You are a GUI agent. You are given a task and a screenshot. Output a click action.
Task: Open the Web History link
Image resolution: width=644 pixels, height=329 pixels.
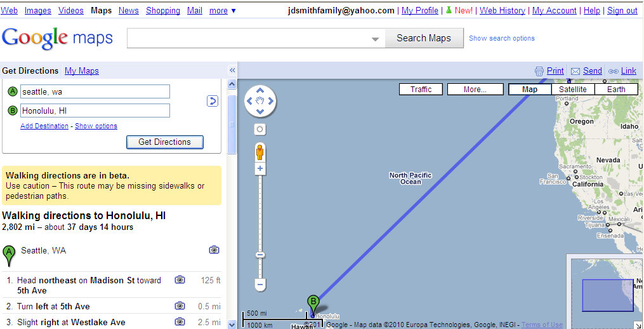pos(503,11)
